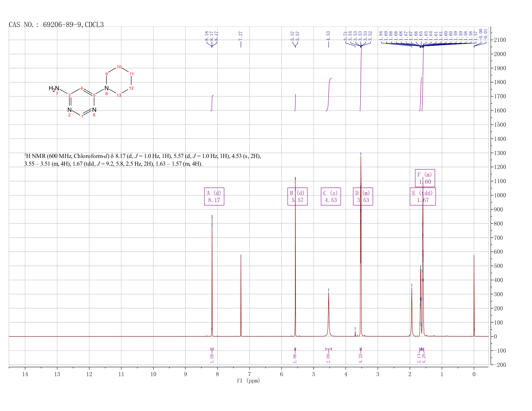Click the second report line starting 3.55 – 3.51
This screenshot has height=411, width=532.
pos(113,164)
